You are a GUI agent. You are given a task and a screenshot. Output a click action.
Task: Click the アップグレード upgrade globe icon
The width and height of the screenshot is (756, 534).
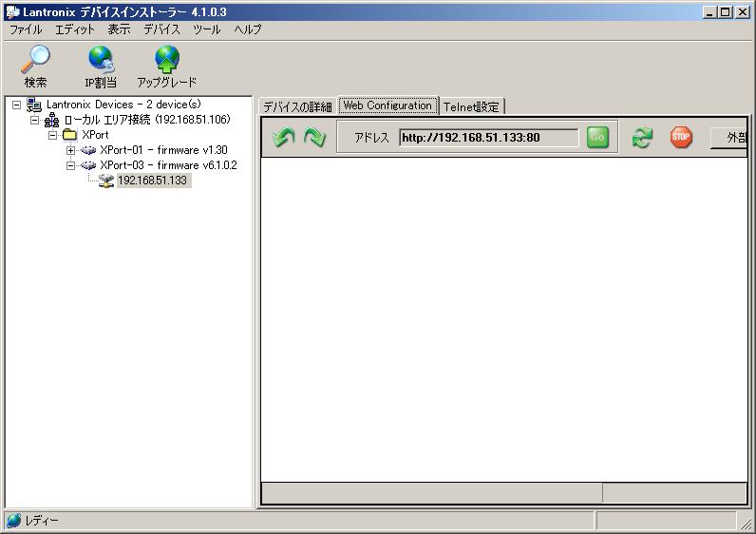pyautogui.click(x=167, y=59)
